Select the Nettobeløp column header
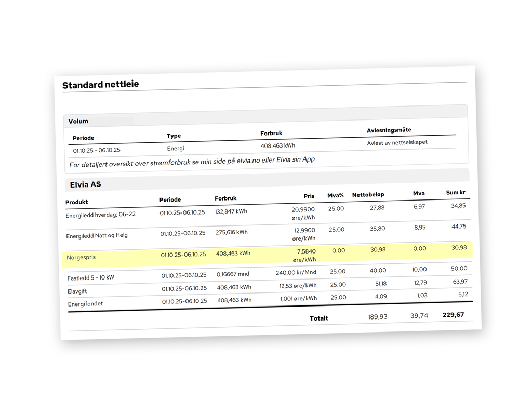Image resolution: width=532 pixels, height=399 pixels. pos(368,195)
